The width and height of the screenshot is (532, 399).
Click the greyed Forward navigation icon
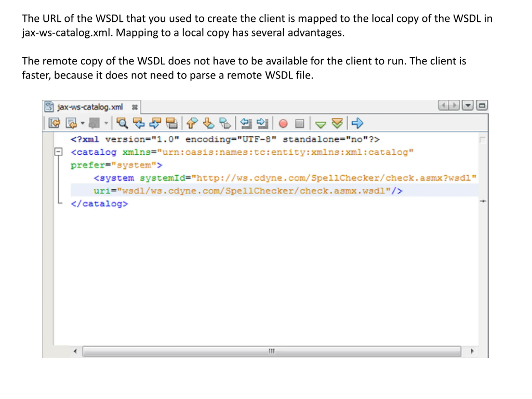94,123
